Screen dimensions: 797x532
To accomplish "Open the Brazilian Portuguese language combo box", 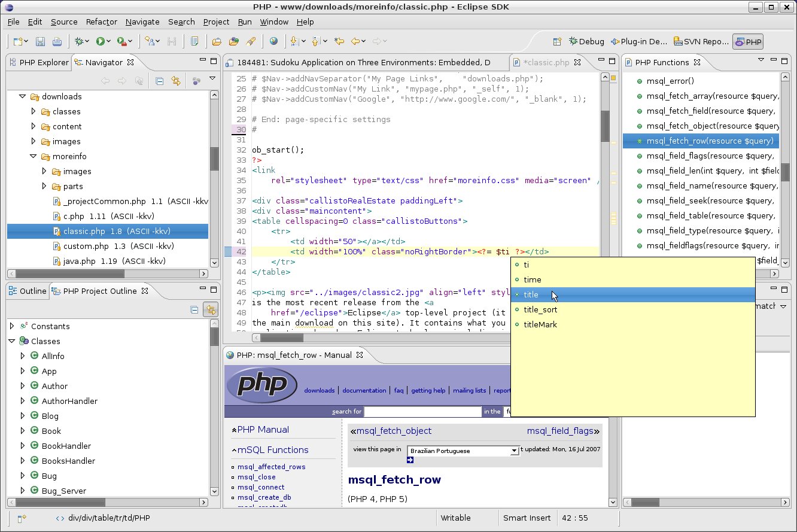I will (463, 451).
